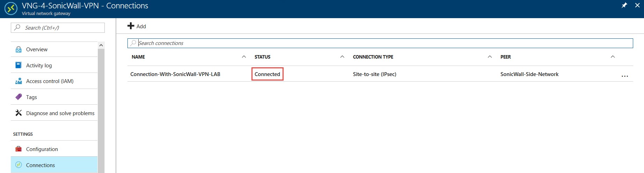Click the red toolbox Configuration icon
644x173 pixels.
19,149
